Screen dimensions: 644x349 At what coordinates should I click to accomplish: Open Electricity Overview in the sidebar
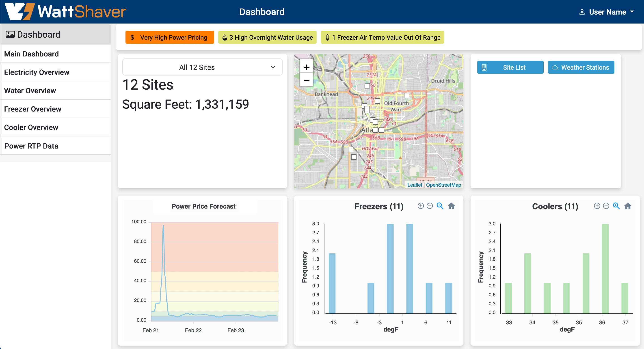pyautogui.click(x=37, y=72)
